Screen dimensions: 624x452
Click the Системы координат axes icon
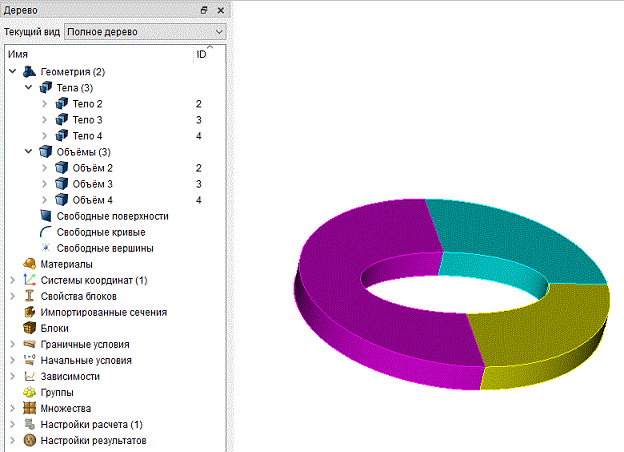(x=29, y=280)
